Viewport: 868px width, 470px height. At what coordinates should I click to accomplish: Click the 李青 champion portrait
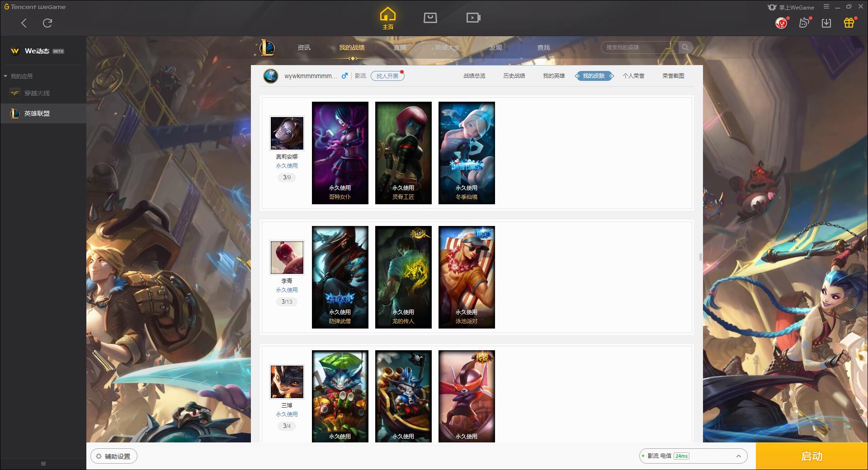coord(287,258)
